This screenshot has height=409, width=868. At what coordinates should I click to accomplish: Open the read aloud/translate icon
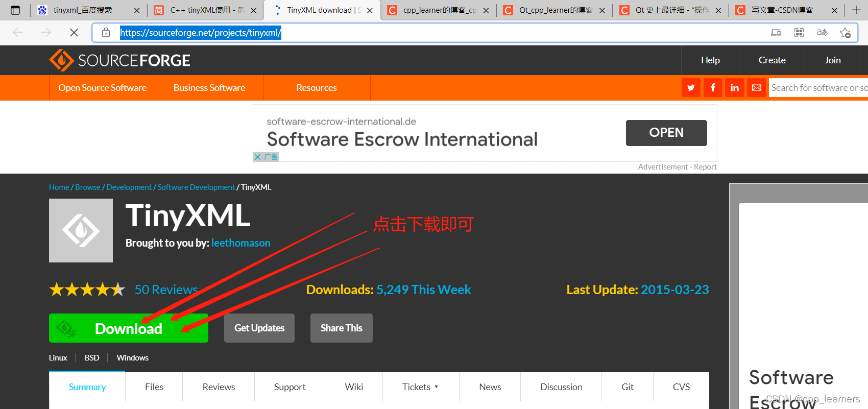[x=822, y=33]
